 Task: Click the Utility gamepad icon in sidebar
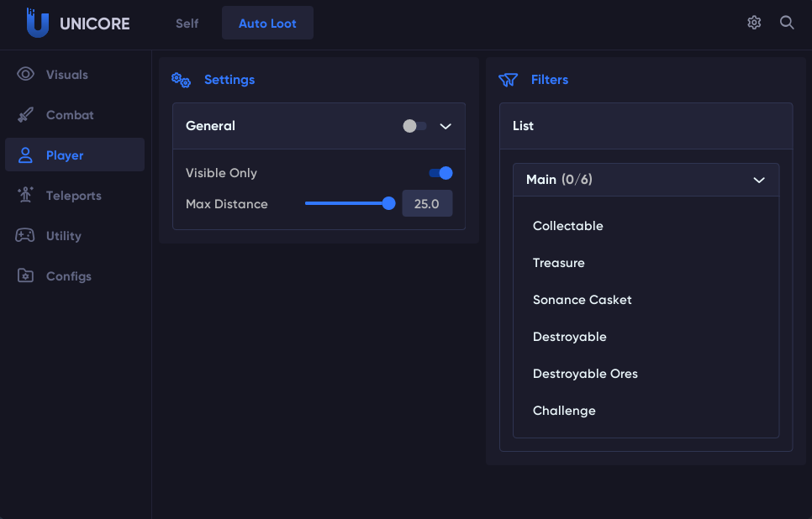[26, 236]
